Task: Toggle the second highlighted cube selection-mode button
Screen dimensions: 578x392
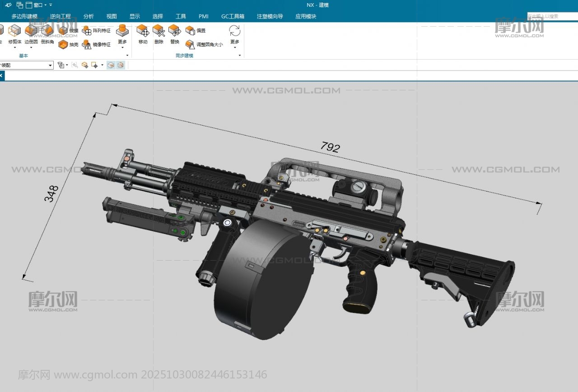Action: [120, 65]
